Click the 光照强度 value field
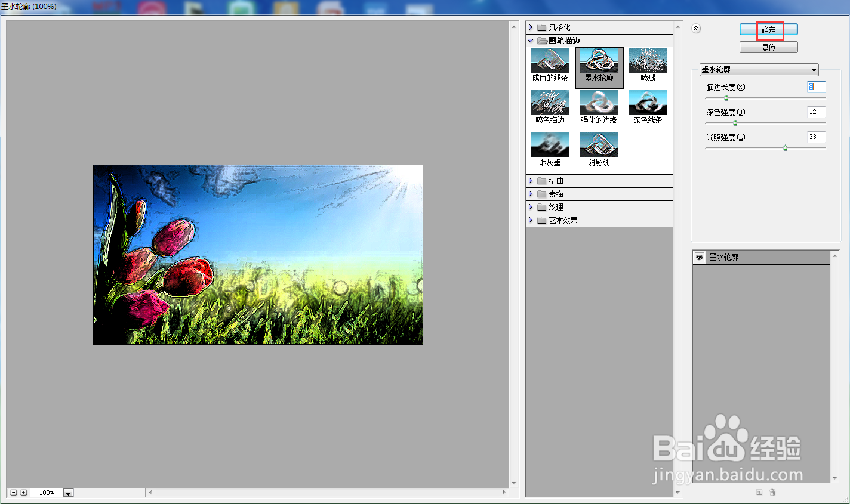Image resolution: width=850 pixels, height=504 pixels. click(x=816, y=137)
